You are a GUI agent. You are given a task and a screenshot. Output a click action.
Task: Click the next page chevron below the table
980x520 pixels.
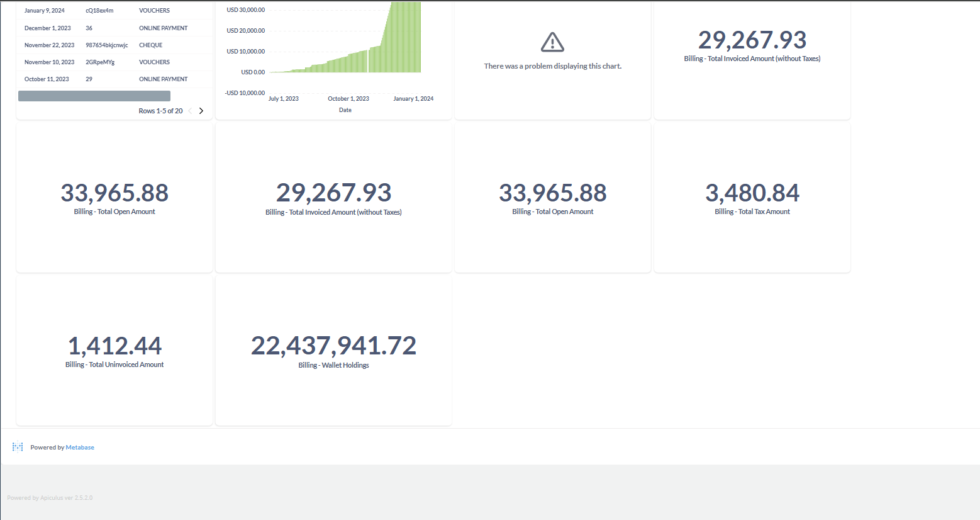201,110
